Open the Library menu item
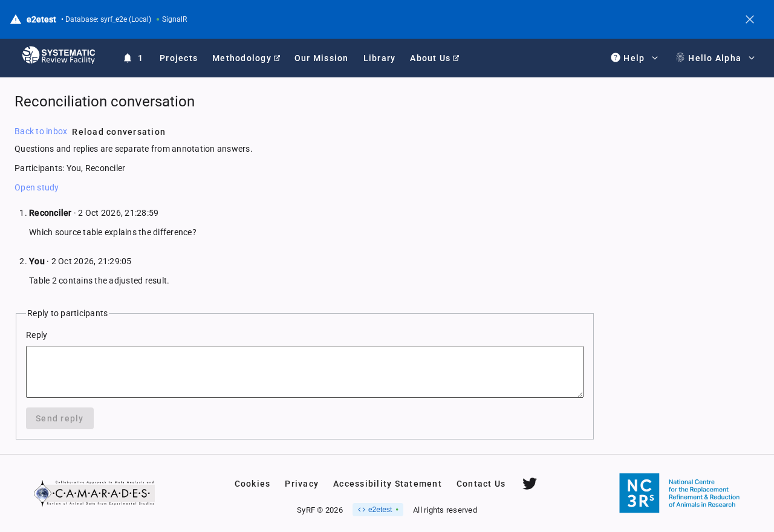The height and width of the screenshot is (532, 774). point(379,58)
